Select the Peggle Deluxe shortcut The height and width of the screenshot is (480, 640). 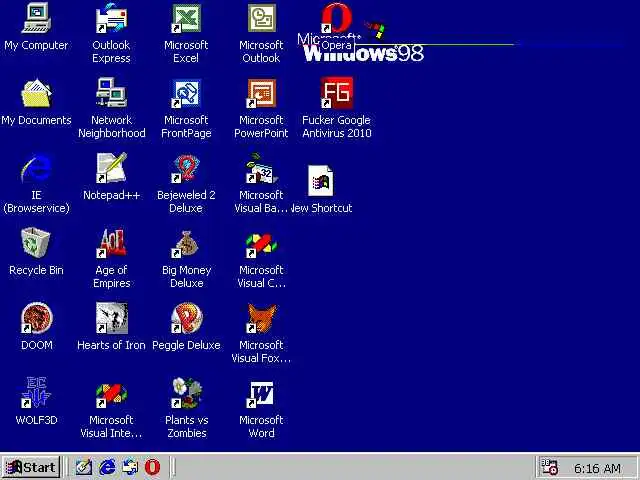(x=186, y=318)
